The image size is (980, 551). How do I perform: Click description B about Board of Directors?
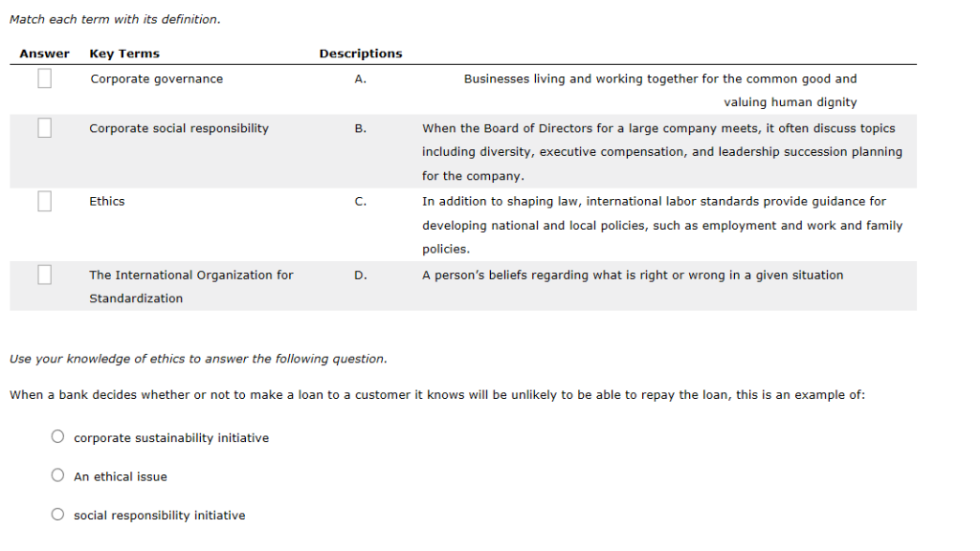(x=660, y=151)
